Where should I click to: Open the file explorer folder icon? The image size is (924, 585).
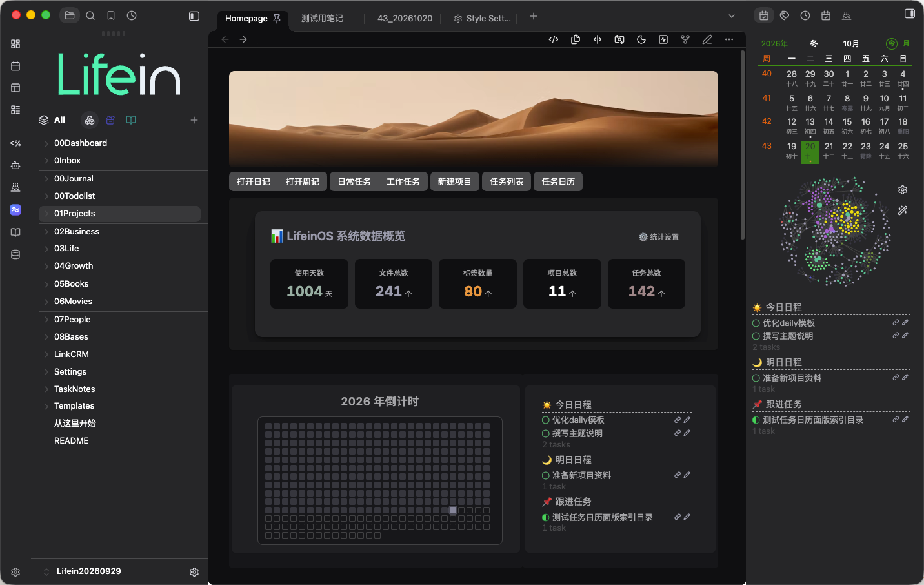click(70, 15)
